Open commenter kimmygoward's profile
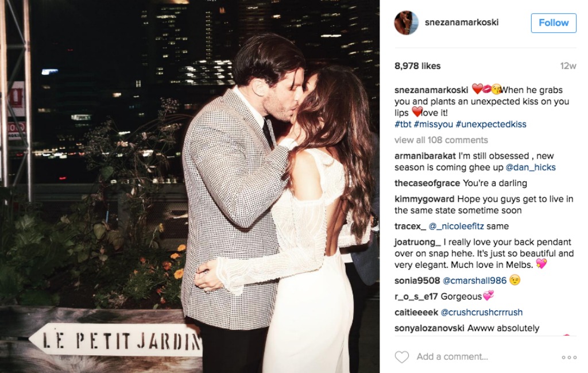The width and height of the screenshot is (588, 373). point(424,199)
